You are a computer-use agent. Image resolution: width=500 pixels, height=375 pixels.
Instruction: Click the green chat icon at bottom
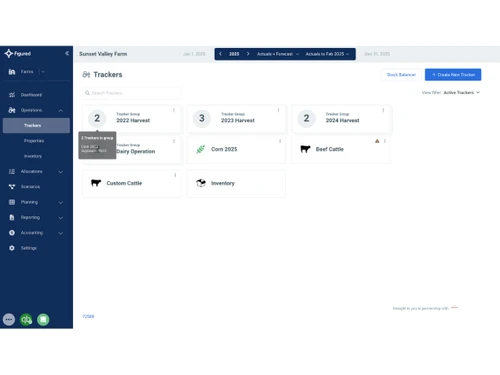tap(43, 319)
